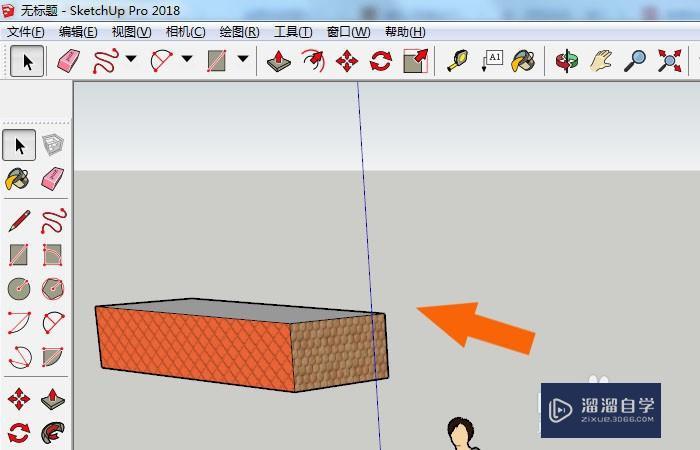Select the 3 Point Arc tool
This screenshot has width=700, height=450.
[20, 357]
